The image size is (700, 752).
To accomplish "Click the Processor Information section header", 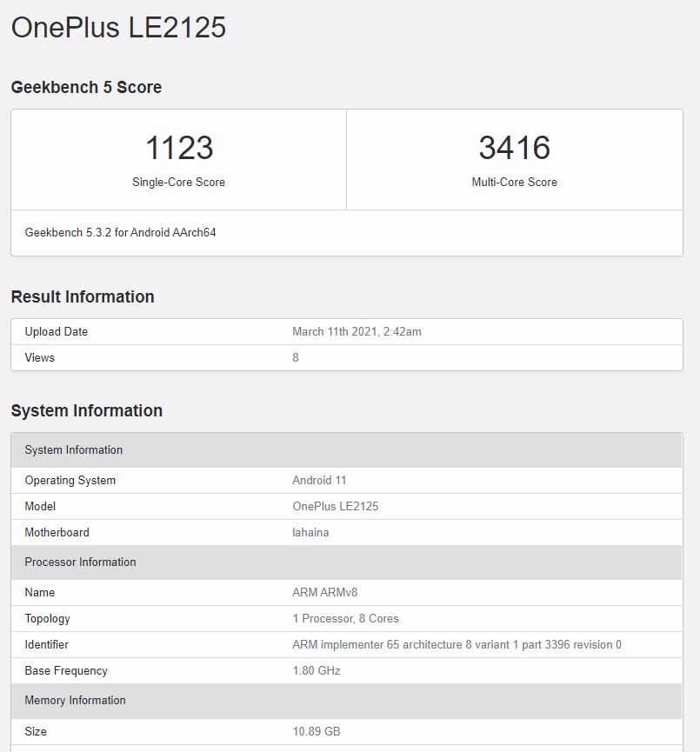I will 80,562.
